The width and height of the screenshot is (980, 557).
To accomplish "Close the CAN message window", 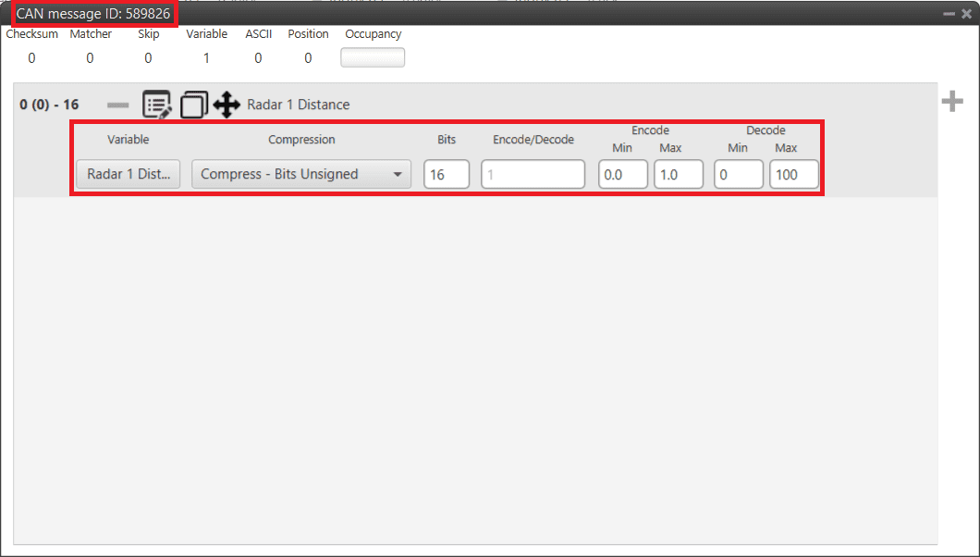I will coord(966,14).
